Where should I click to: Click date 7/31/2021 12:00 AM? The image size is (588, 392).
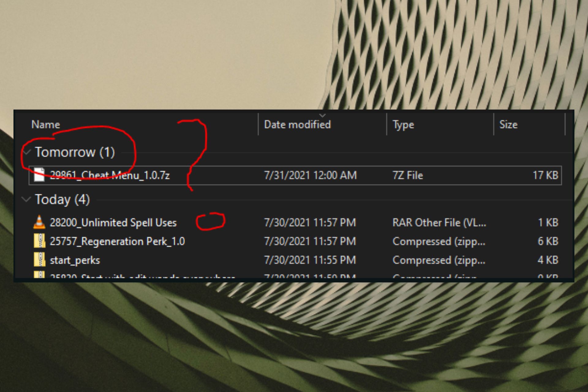pyautogui.click(x=310, y=175)
